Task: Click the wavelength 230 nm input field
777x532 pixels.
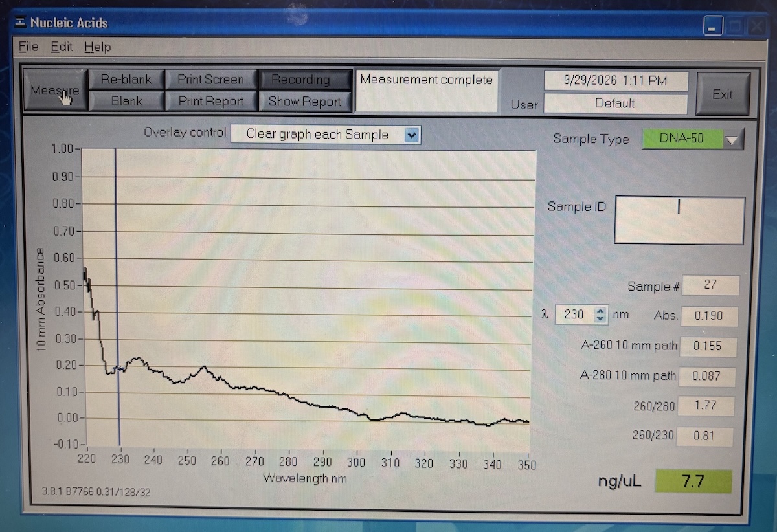Action: [574, 315]
